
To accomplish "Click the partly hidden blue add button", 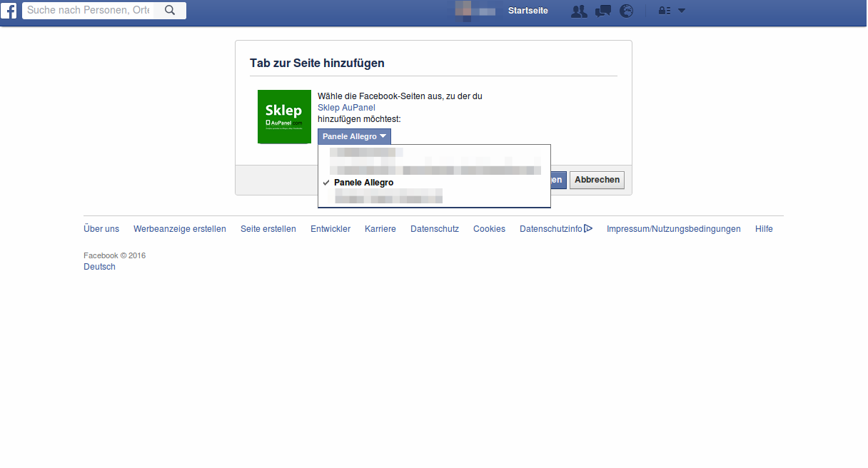I will tap(559, 180).
